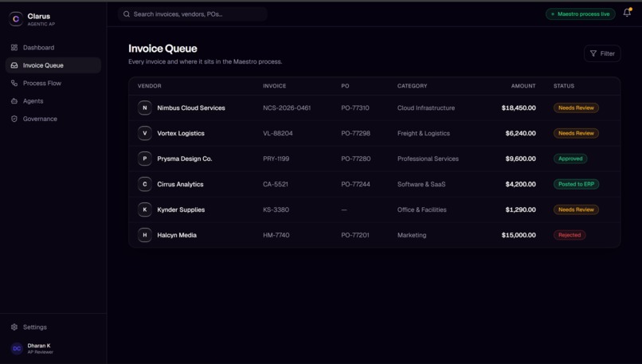642x364 pixels.
Task: Click Maestro process live badge
Action: pos(581,14)
